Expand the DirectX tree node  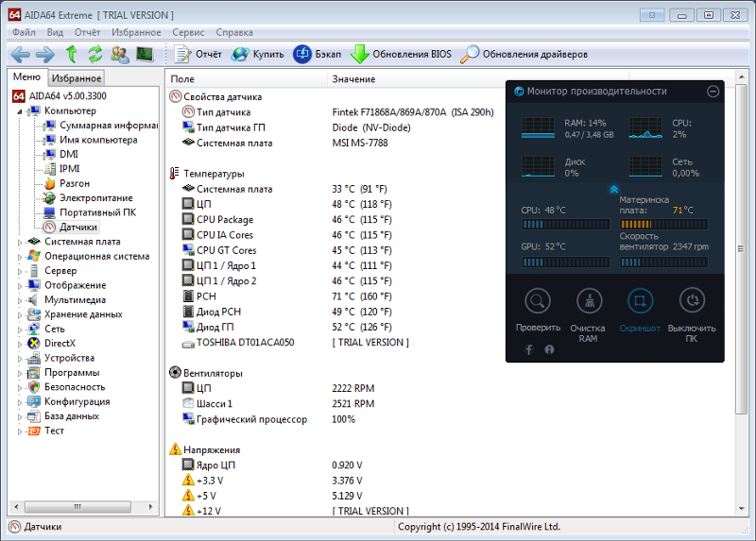(x=20, y=344)
